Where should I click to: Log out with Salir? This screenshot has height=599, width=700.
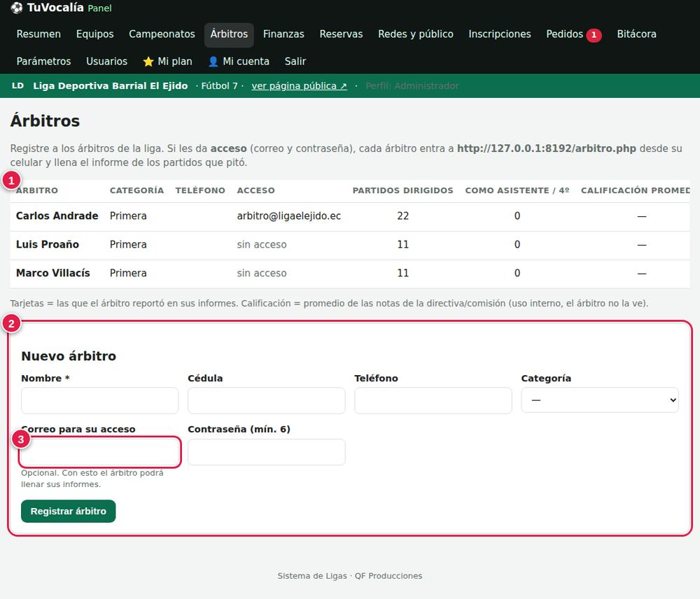point(295,62)
